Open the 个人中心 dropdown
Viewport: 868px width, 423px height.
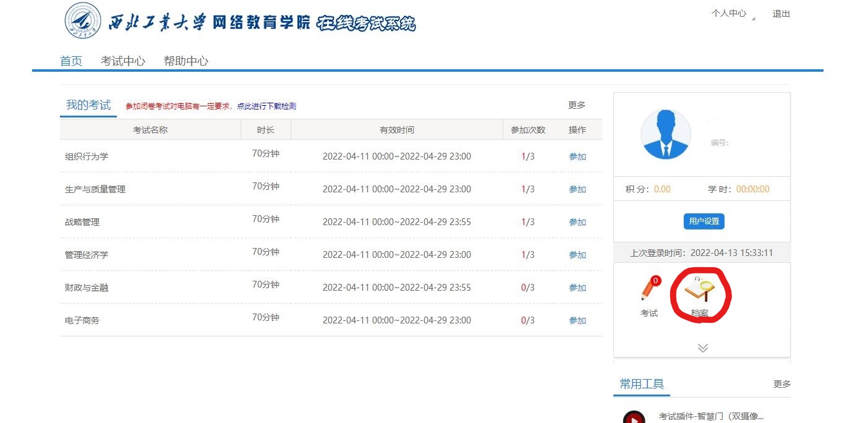(x=730, y=14)
